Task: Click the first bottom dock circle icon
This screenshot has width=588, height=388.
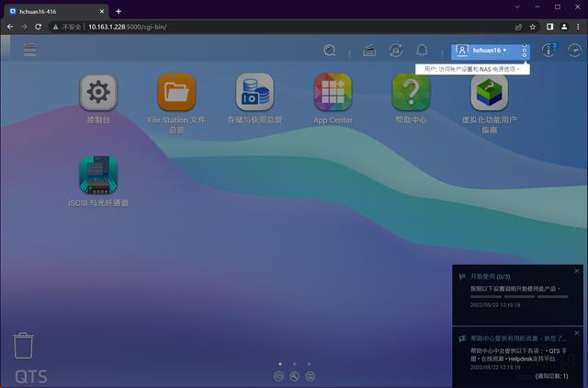Action: pos(278,376)
